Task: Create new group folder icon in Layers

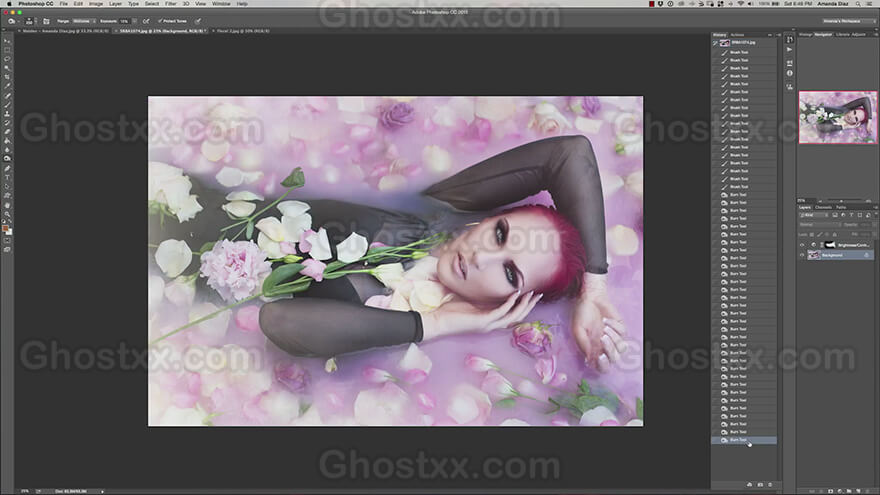Action: point(849,491)
